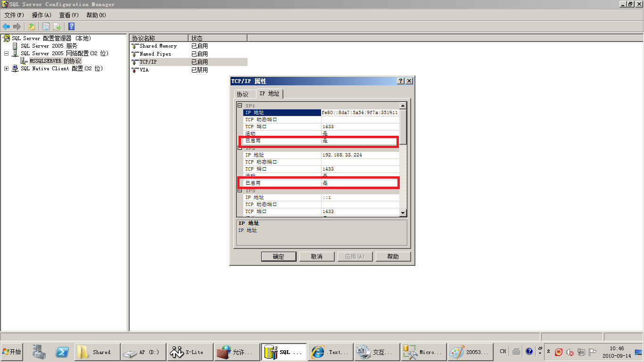Open the 操作(A) menu

pyautogui.click(x=41, y=15)
